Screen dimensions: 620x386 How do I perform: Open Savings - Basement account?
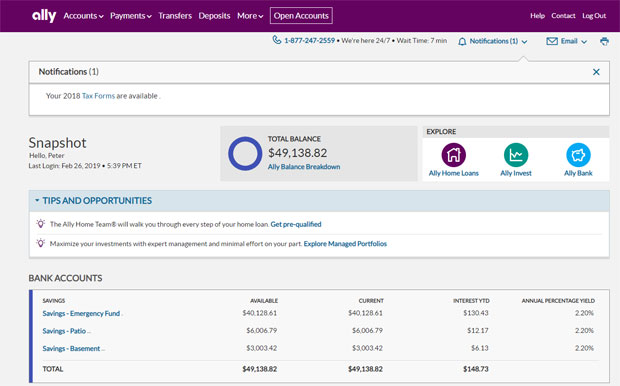(x=71, y=348)
